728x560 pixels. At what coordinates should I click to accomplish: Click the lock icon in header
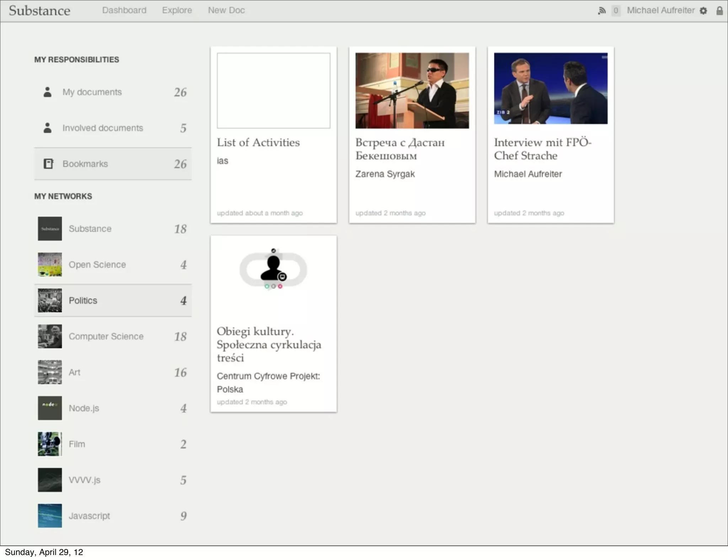point(719,11)
